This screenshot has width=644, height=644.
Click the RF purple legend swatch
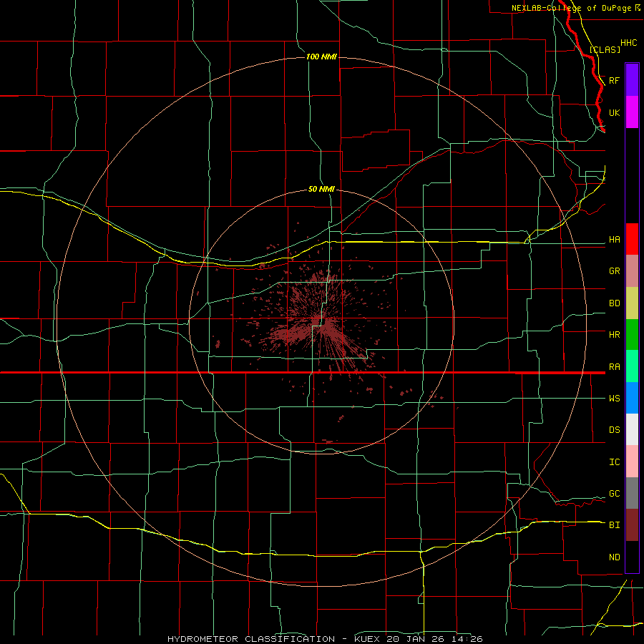click(632, 80)
